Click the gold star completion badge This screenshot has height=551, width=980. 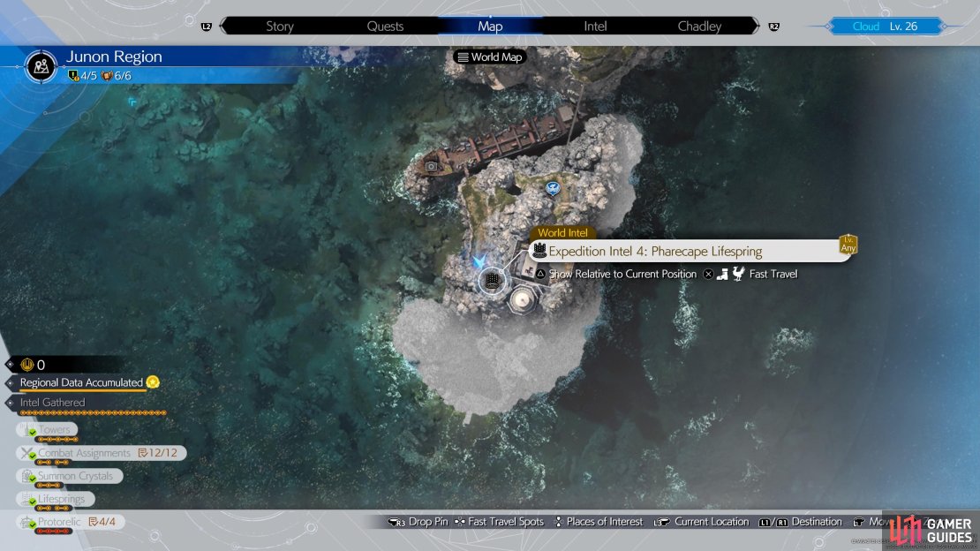(153, 382)
